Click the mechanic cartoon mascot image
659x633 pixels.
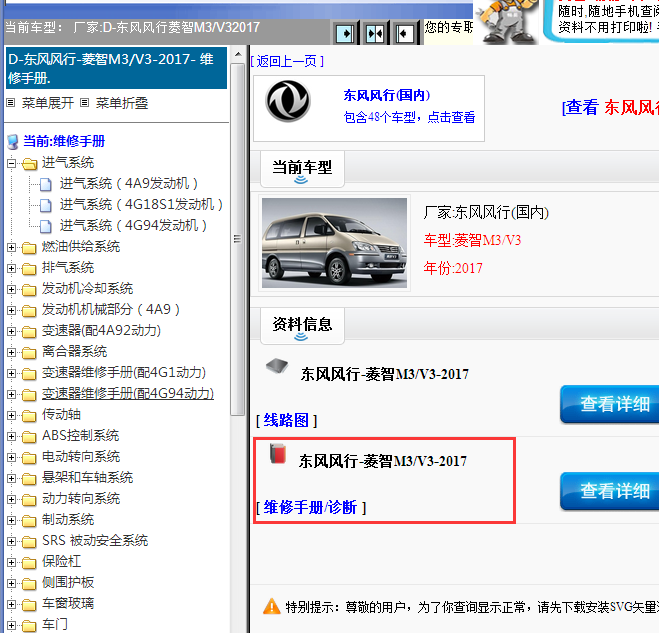(x=506, y=21)
